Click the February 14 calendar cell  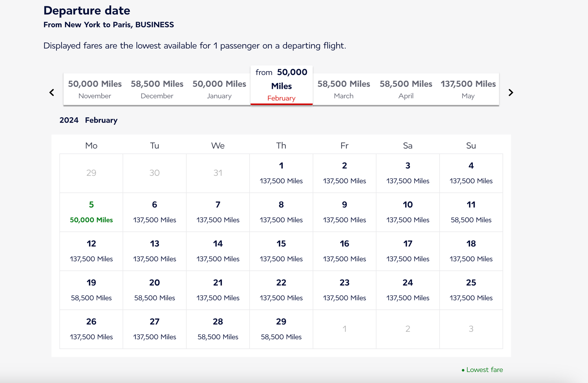[x=218, y=251]
